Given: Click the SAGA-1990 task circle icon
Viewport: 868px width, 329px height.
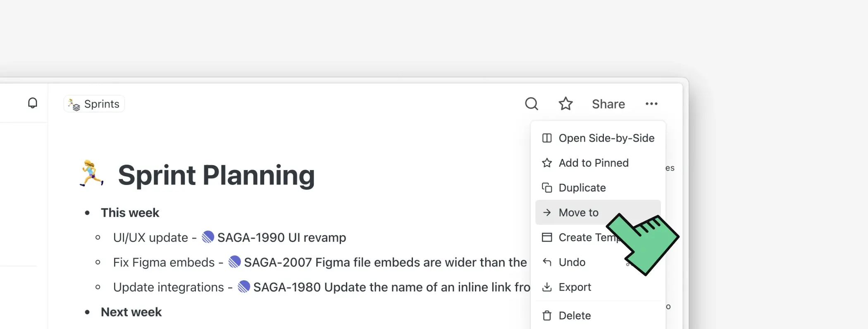Looking at the screenshot, I should click(x=208, y=237).
